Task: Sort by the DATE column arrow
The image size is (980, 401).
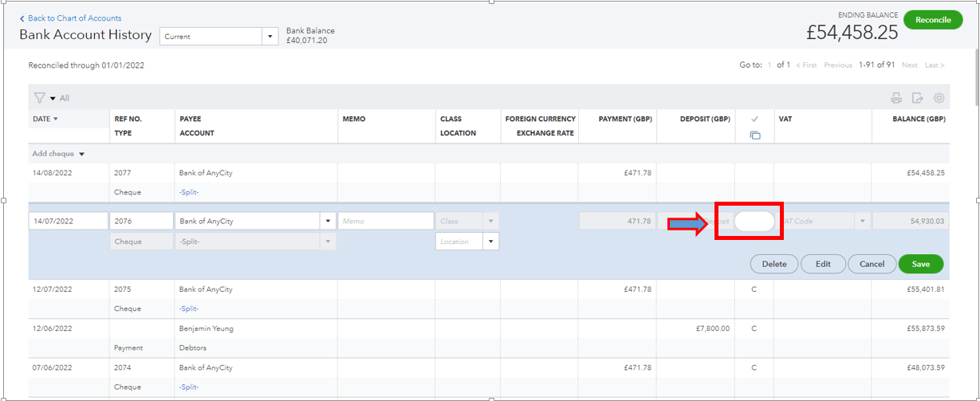Action: point(56,119)
